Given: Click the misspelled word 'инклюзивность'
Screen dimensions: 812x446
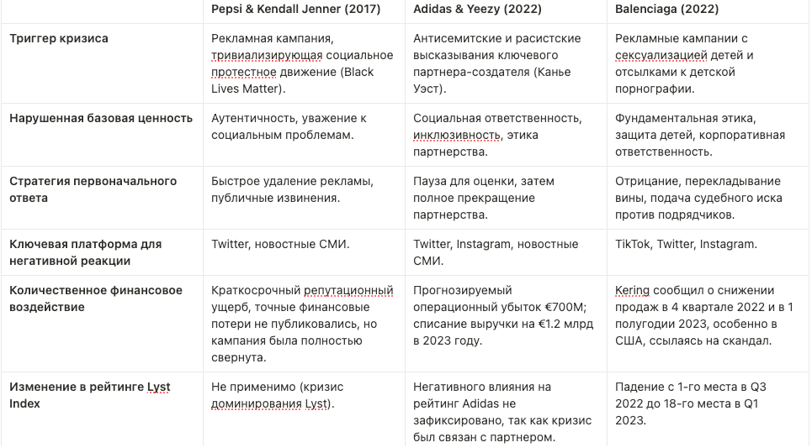Looking at the screenshot, I should pyautogui.click(x=457, y=135).
